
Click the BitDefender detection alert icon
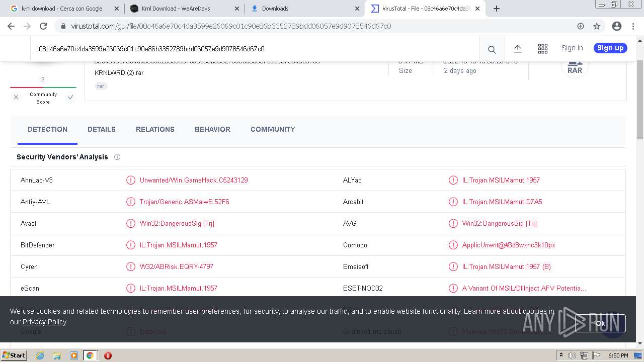[131, 245]
